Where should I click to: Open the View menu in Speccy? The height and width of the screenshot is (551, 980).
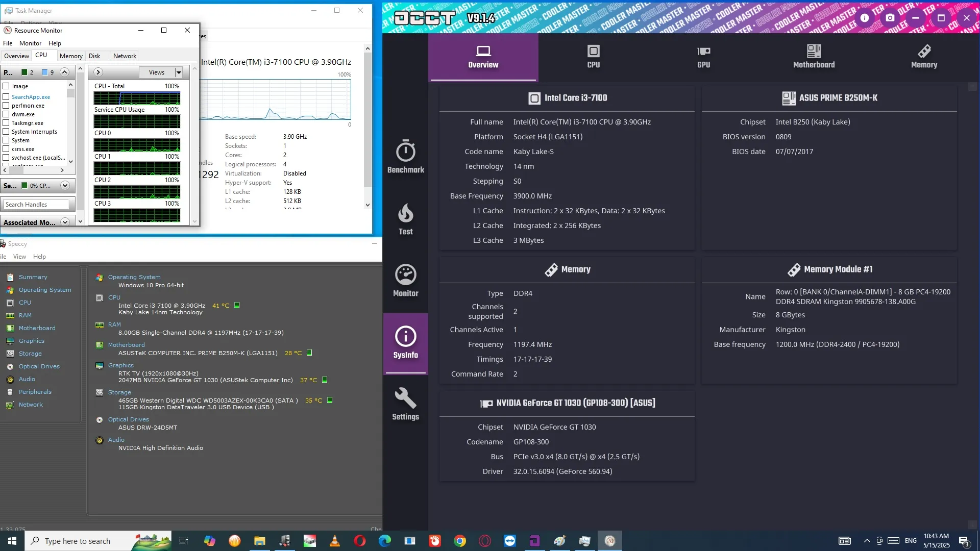(19, 257)
